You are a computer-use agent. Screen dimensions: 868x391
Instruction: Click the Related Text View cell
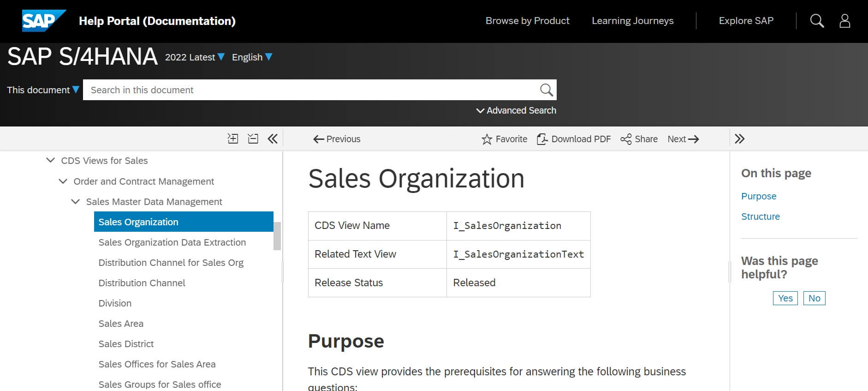pos(377,254)
